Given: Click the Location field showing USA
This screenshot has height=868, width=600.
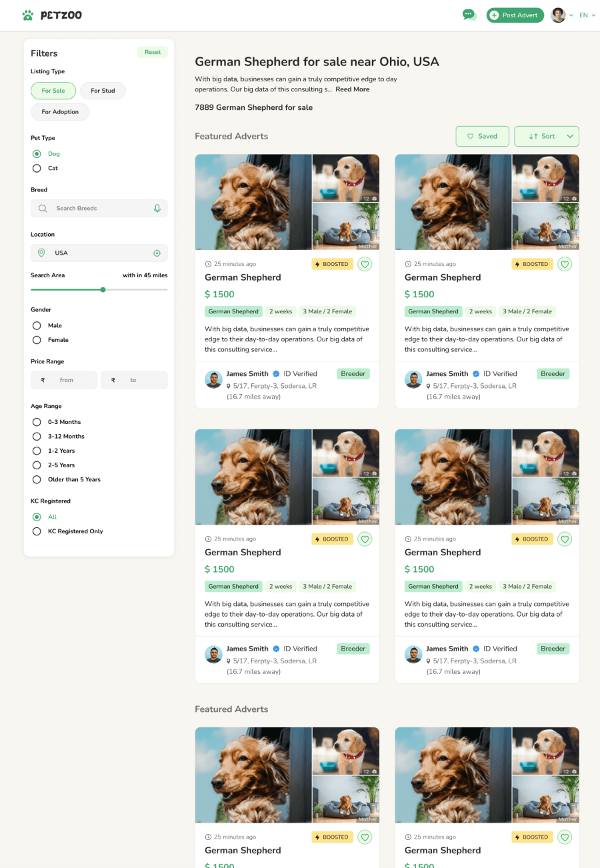Looking at the screenshot, I should tap(99, 253).
